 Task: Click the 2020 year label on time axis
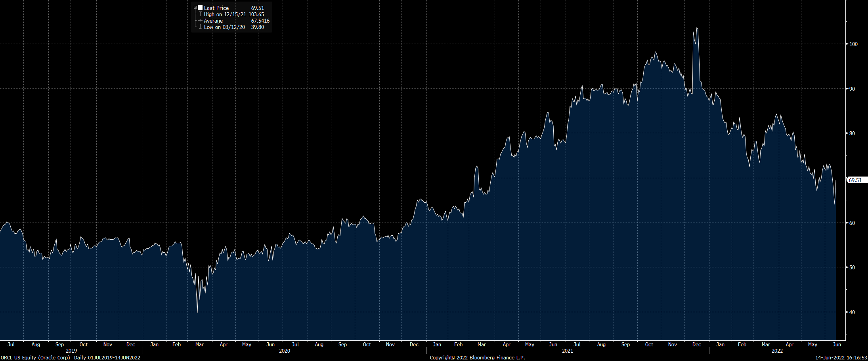[284, 351]
